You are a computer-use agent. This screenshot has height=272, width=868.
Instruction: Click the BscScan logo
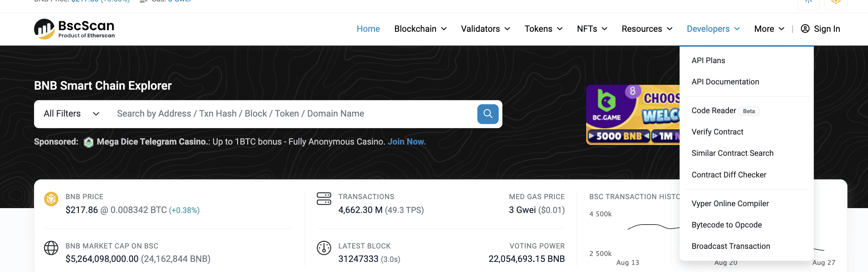pyautogui.click(x=74, y=29)
